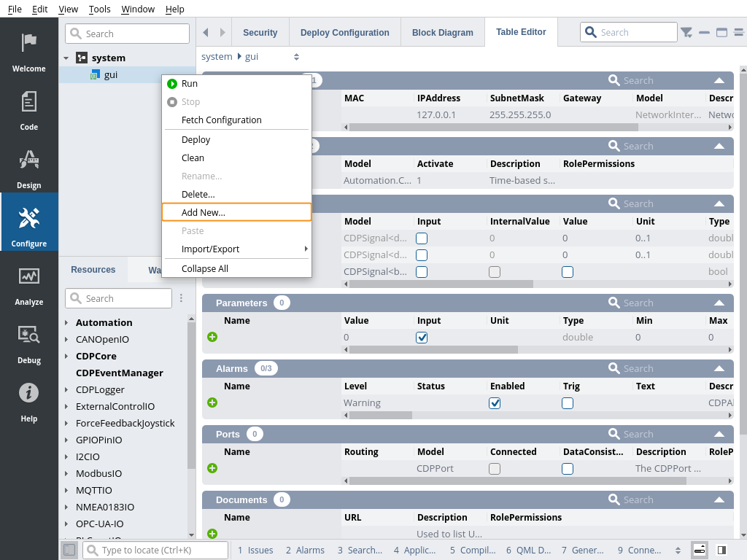This screenshot has width=747, height=560.
Task: Add a new Alarms entry
Action: tap(212, 402)
